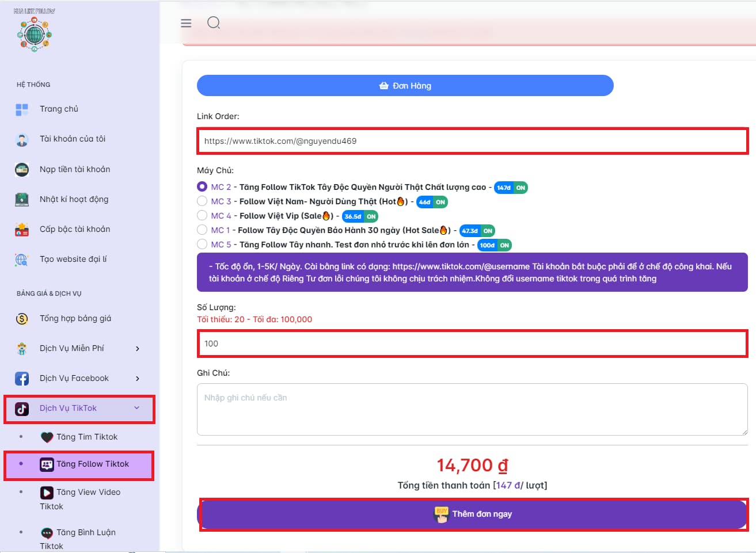Click the Facebook logo icon

22,378
